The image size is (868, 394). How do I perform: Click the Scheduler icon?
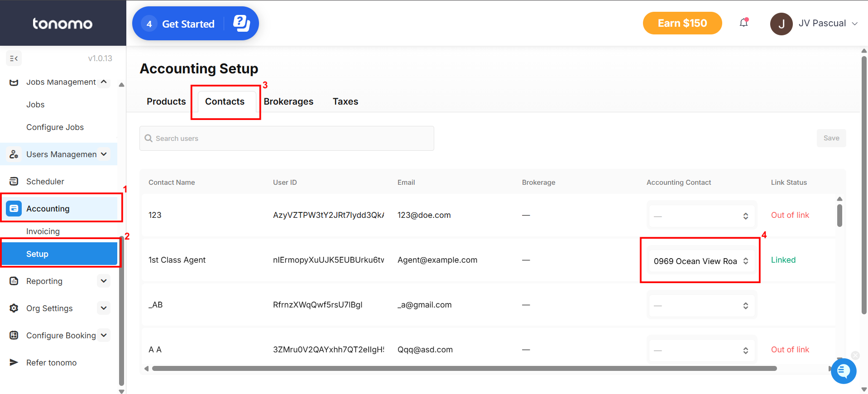[14, 181]
